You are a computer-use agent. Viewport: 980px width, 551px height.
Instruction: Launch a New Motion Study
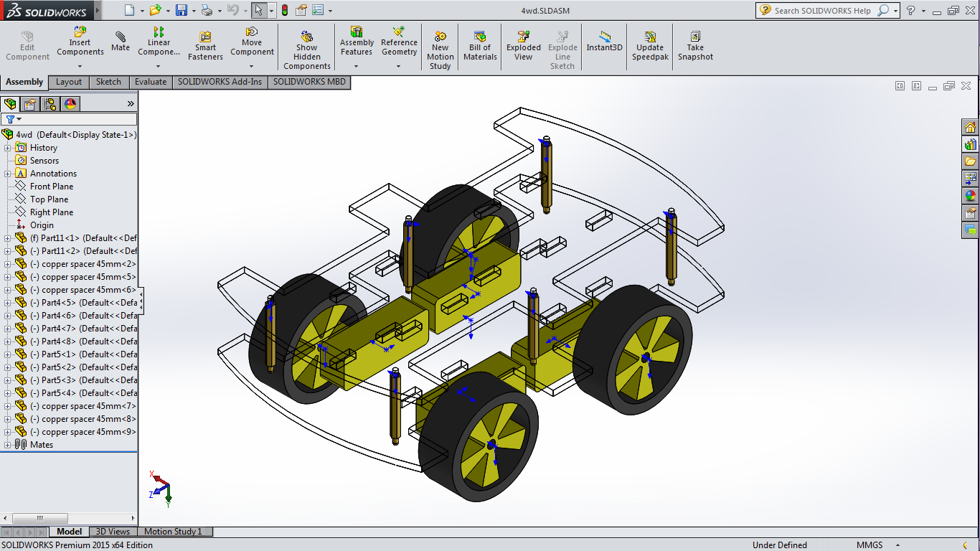[440, 45]
